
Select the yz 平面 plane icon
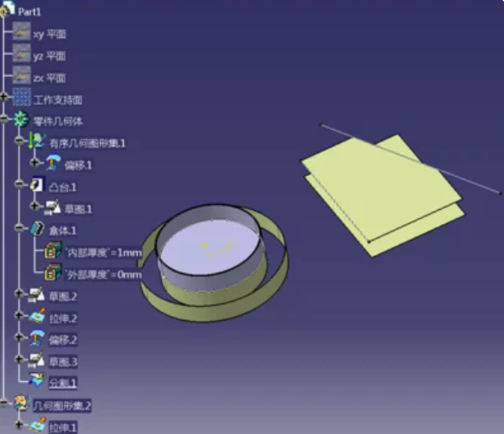pyautogui.click(x=22, y=55)
